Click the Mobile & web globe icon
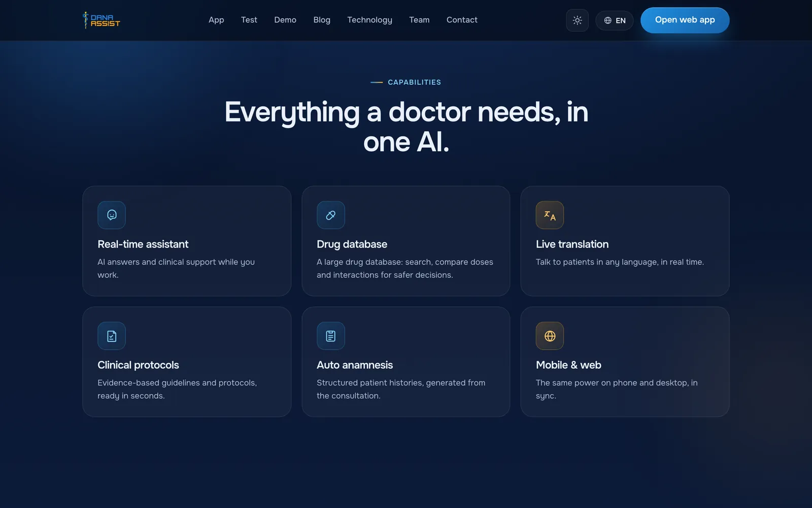The height and width of the screenshot is (508, 812). coord(550,336)
